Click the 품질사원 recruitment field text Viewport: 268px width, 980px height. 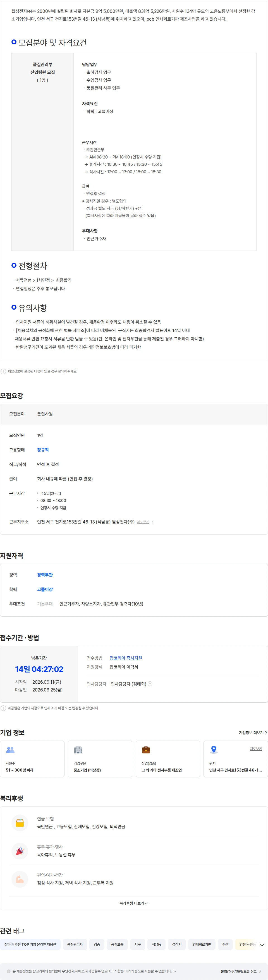(x=45, y=414)
